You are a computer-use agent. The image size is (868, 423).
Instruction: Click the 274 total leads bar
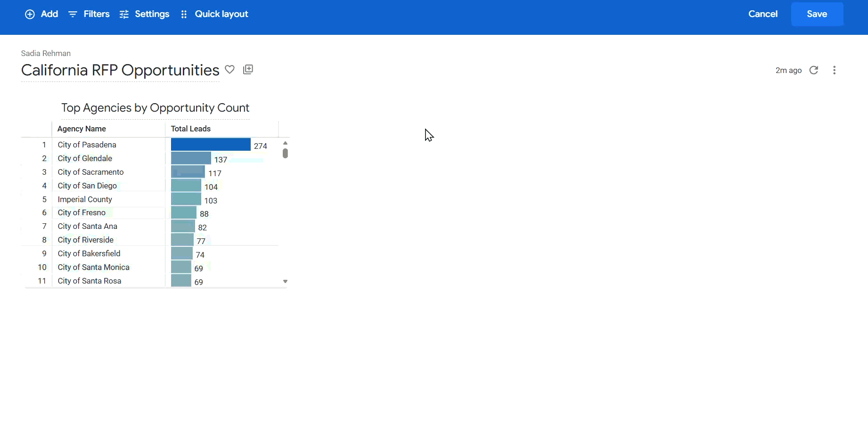pyautogui.click(x=211, y=145)
